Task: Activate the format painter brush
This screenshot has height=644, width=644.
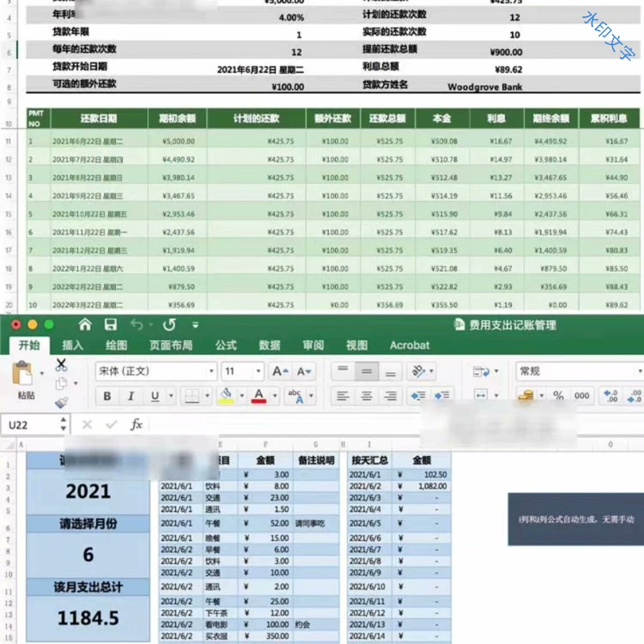Action: tap(61, 402)
